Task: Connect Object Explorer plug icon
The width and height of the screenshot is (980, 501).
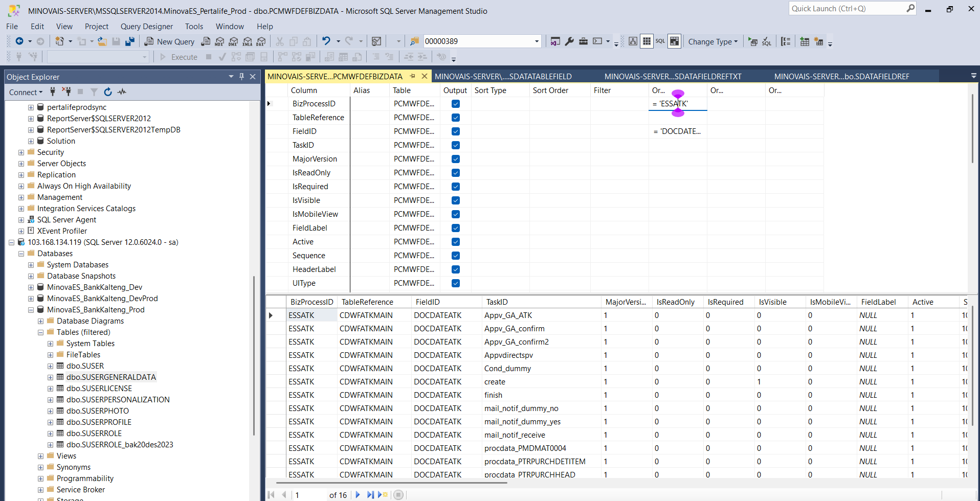Action: coord(53,92)
